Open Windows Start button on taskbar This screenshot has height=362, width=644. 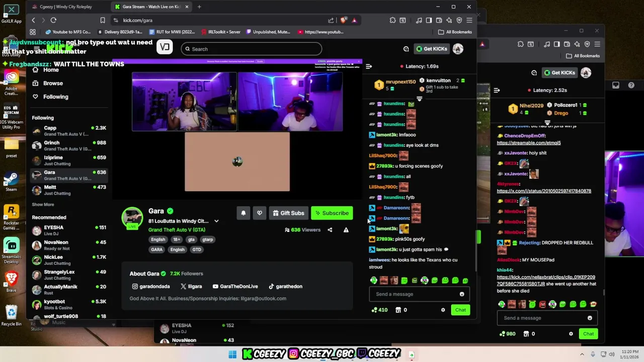point(232,354)
